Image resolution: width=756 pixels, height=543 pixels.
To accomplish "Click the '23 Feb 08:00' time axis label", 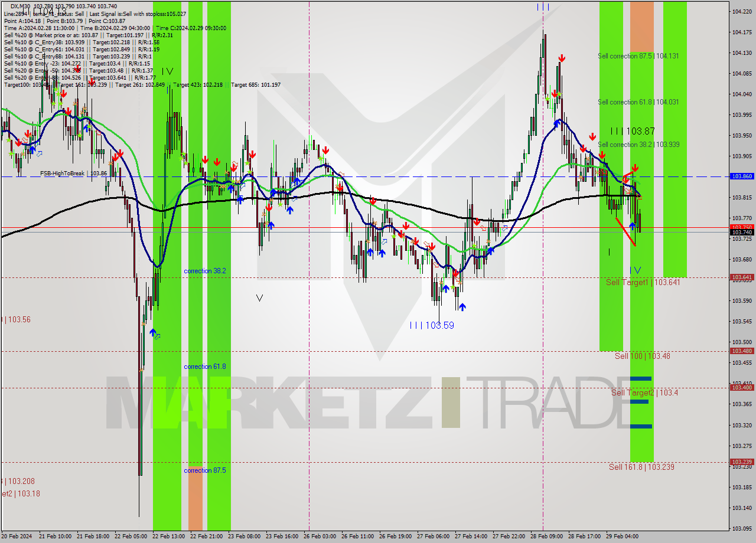I will (244, 537).
